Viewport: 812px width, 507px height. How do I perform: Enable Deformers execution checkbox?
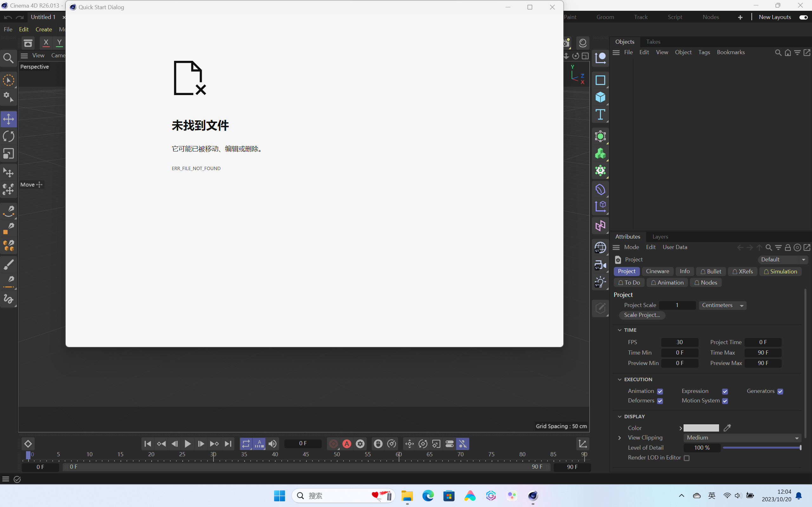tap(660, 401)
